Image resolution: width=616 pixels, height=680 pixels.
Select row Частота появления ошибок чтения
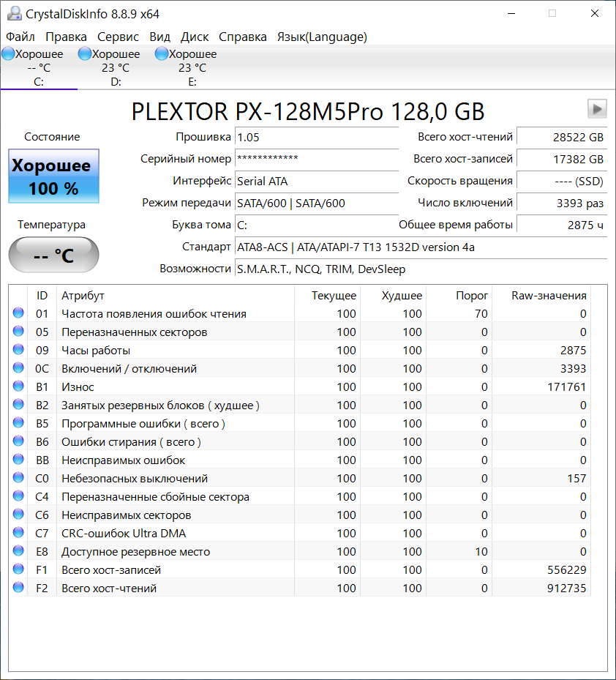click(x=300, y=313)
